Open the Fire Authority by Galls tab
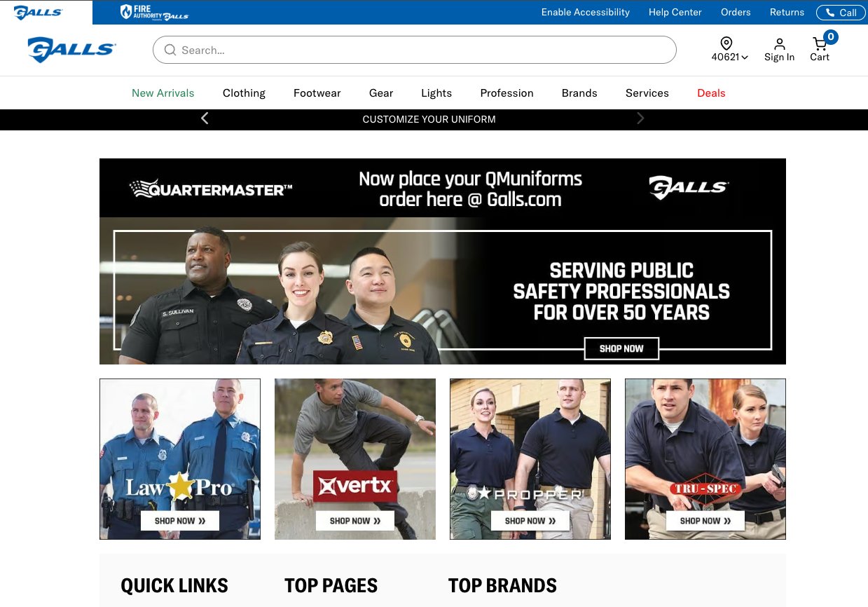The width and height of the screenshot is (868, 607). point(154,13)
